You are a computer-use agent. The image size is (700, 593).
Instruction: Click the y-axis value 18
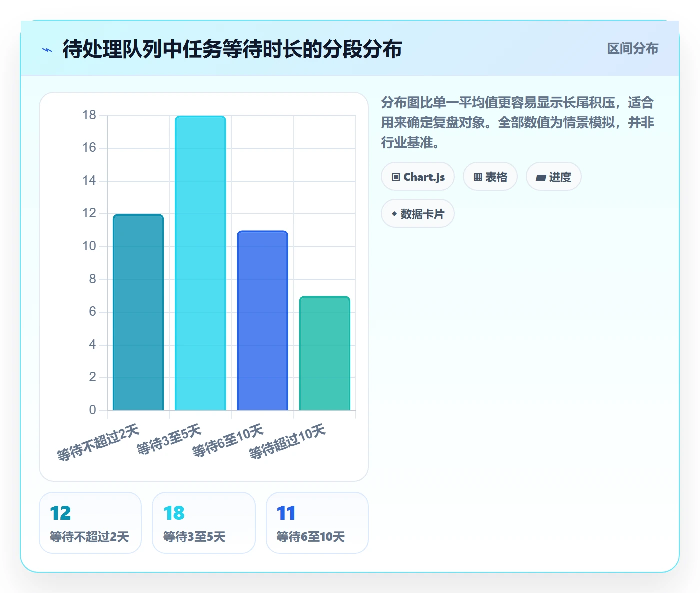point(89,115)
